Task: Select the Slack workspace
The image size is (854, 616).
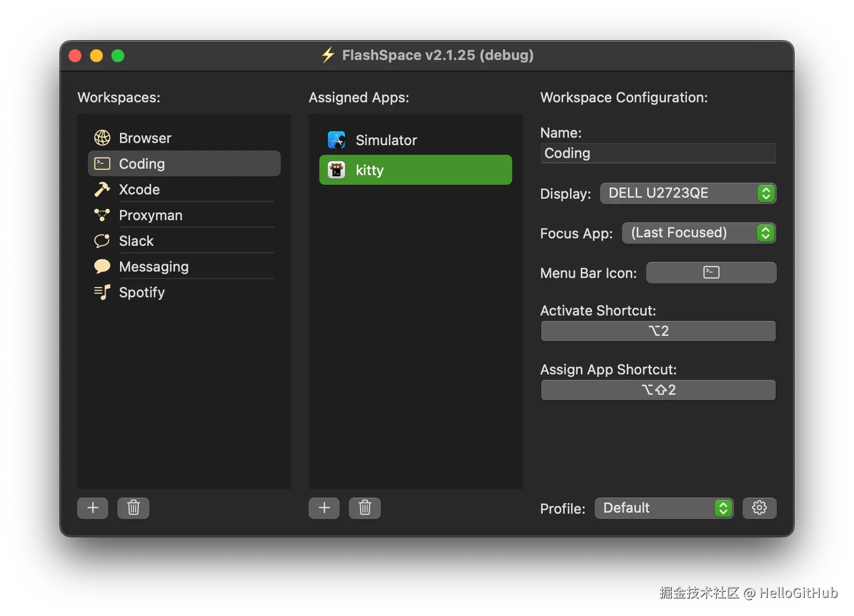Action: [x=184, y=241]
